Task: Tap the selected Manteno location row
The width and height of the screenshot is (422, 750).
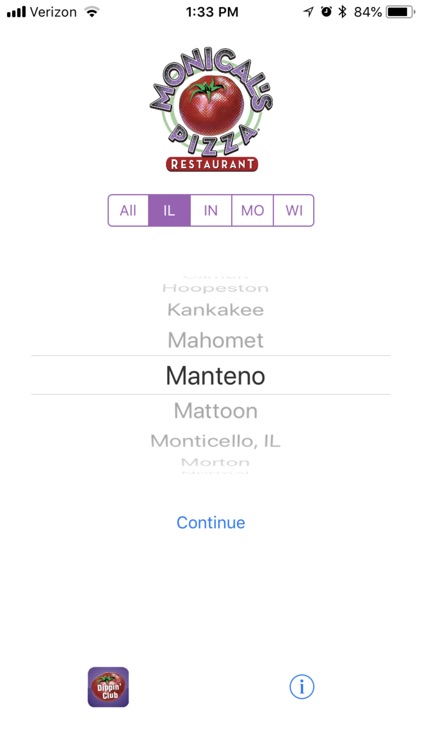Action: tap(211, 375)
